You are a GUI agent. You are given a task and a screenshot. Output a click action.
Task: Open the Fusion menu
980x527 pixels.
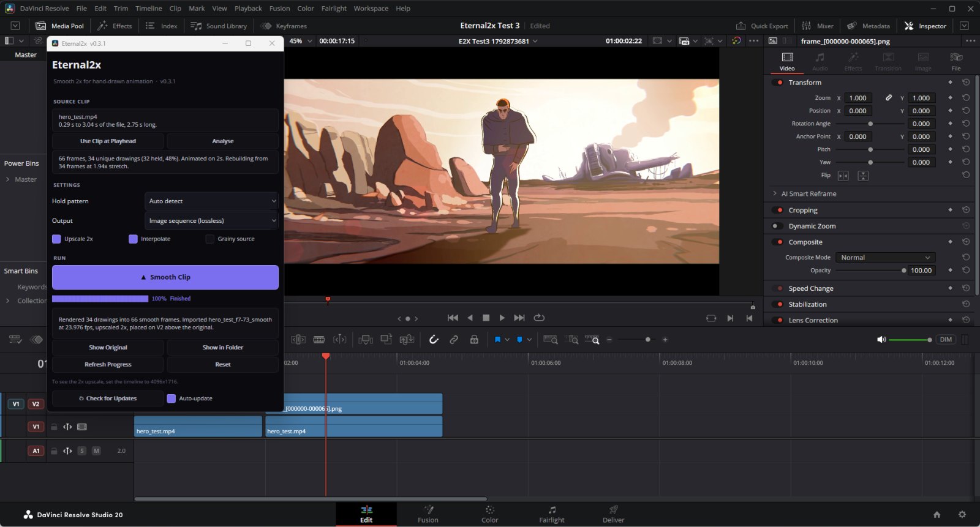(279, 9)
